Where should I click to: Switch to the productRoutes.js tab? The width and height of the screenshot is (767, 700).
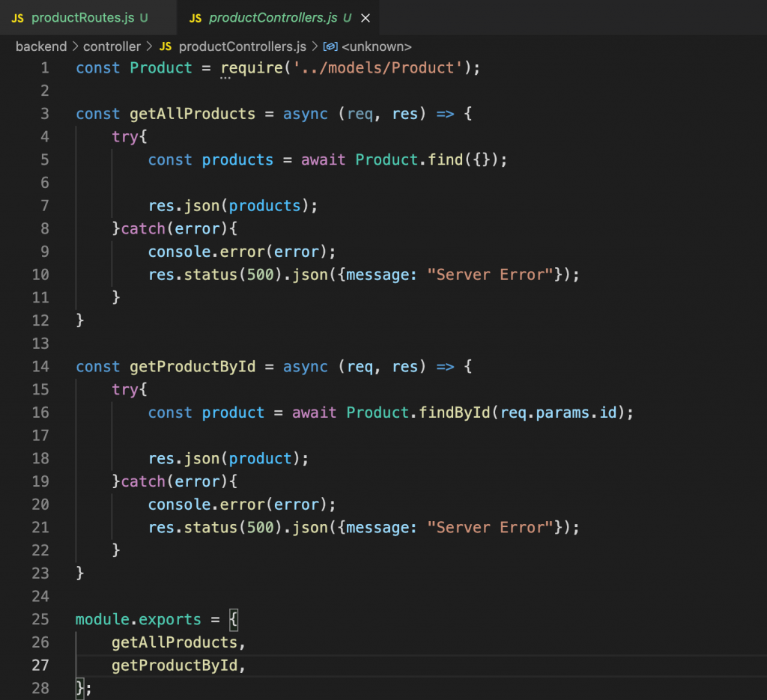pyautogui.click(x=88, y=18)
